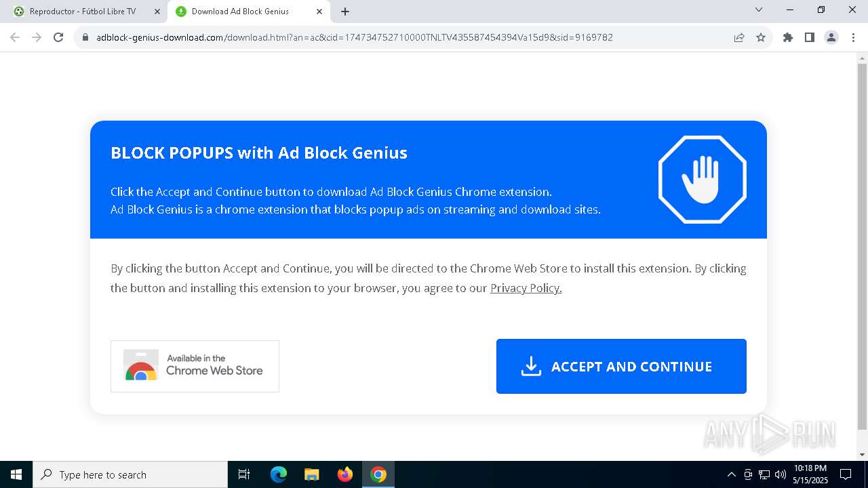Show hidden system tray icons
The width and height of the screenshot is (868, 488).
tap(731, 474)
